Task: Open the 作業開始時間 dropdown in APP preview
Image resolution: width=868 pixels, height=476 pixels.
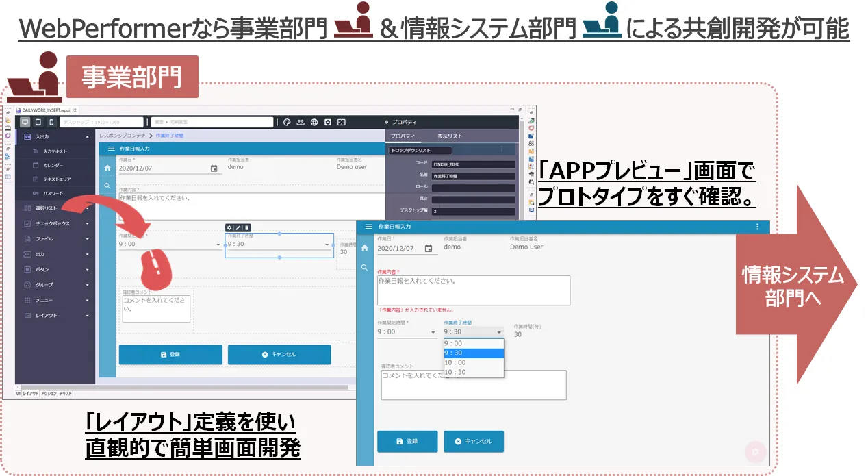Action: (x=407, y=332)
